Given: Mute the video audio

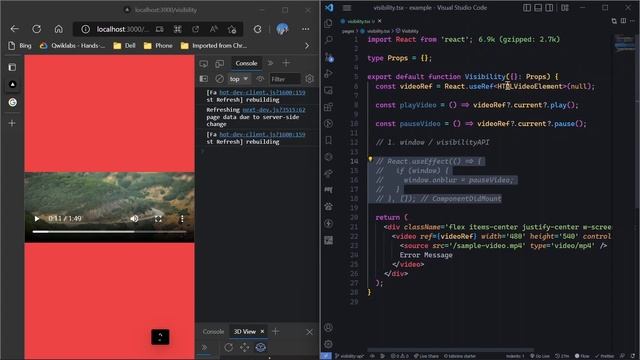Looking at the screenshot, I should pyautogui.click(x=134, y=219).
